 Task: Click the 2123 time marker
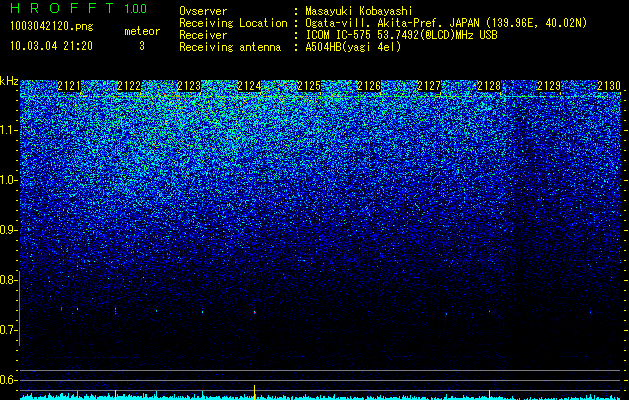tap(189, 86)
